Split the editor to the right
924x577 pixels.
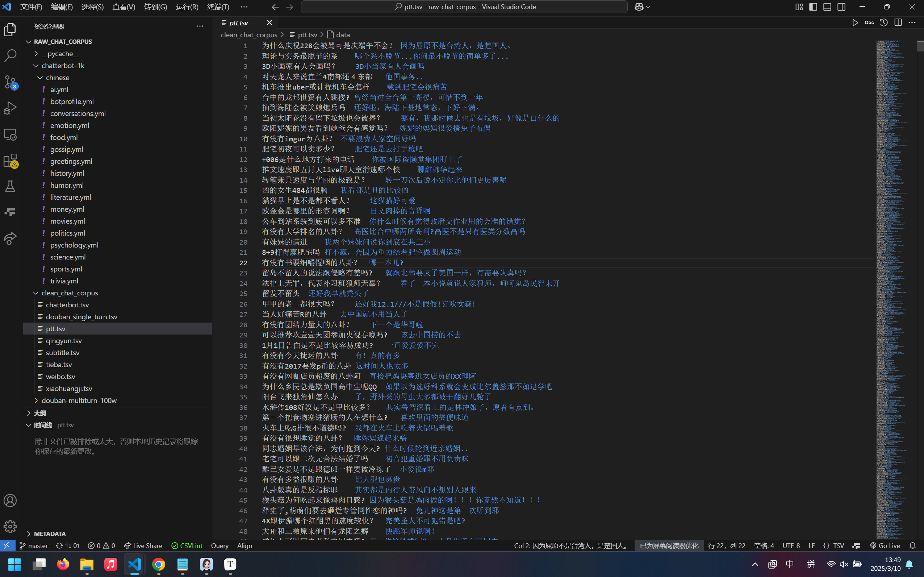[x=898, y=22]
